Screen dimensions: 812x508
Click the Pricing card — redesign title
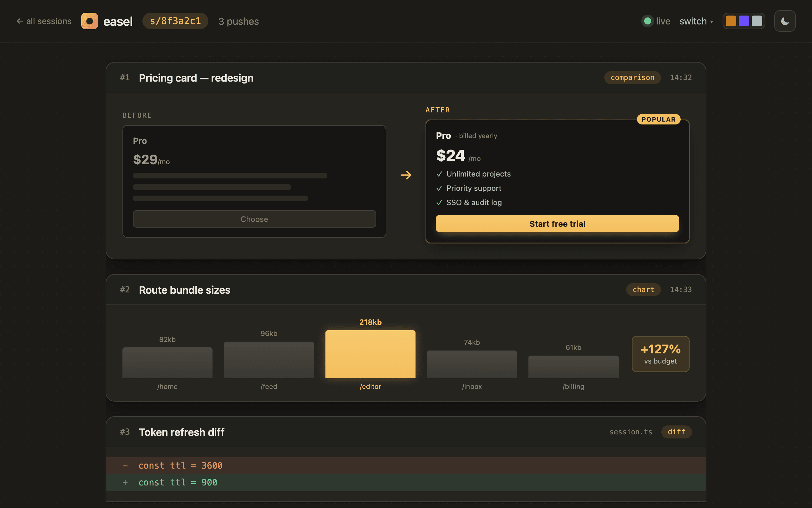coord(196,78)
